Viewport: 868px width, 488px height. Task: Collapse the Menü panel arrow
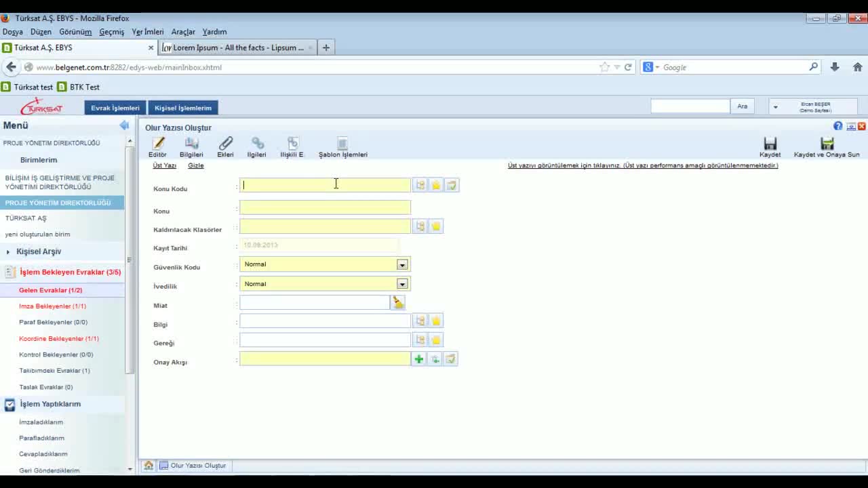124,125
